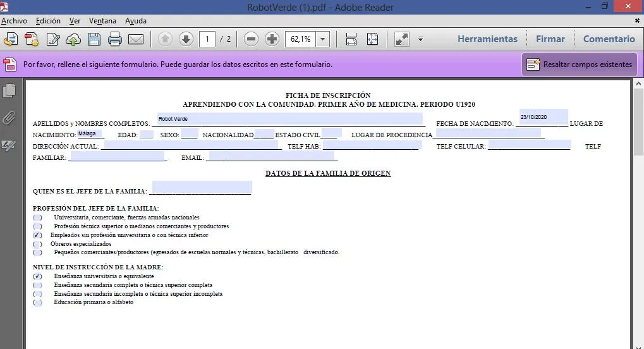Select 'Profesión técnica superior o medianos comerciantes' option
Image resolution: width=644 pixels, height=349 pixels.
click(x=37, y=226)
